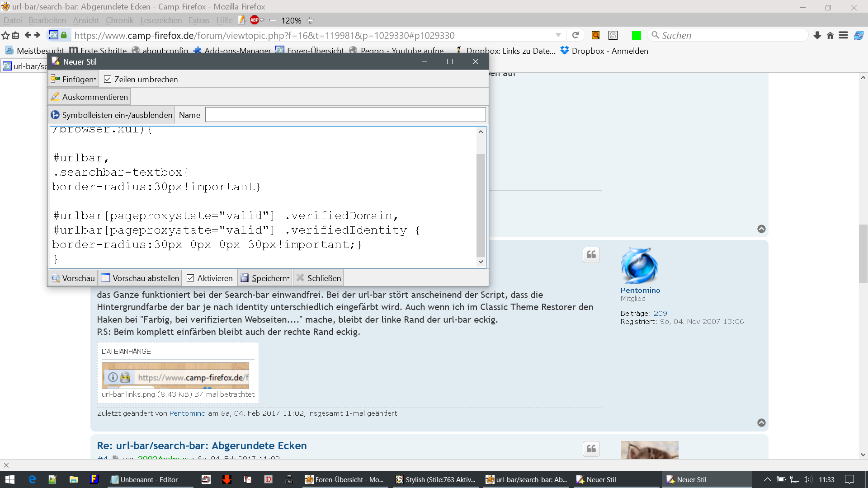Toggle Symbolleisten ein-/ausblenden
This screenshot has height=488, width=868.
click(x=112, y=115)
